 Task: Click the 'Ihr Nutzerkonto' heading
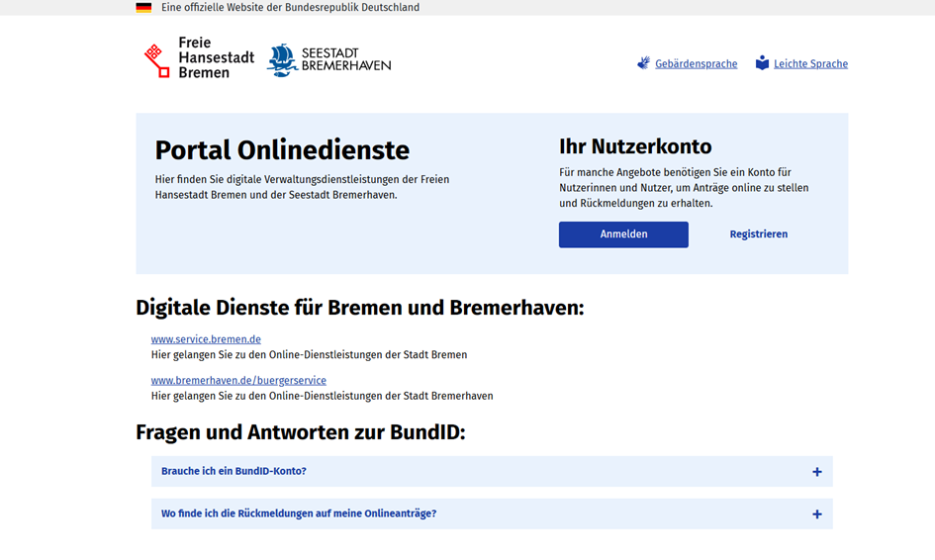pyautogui.click(x=635, y=146)
